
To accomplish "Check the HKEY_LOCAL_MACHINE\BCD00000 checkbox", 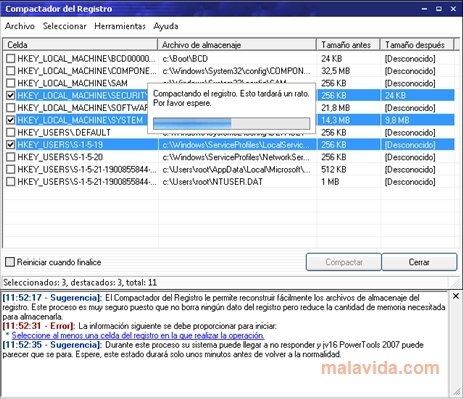I will (x=11, y=59).
